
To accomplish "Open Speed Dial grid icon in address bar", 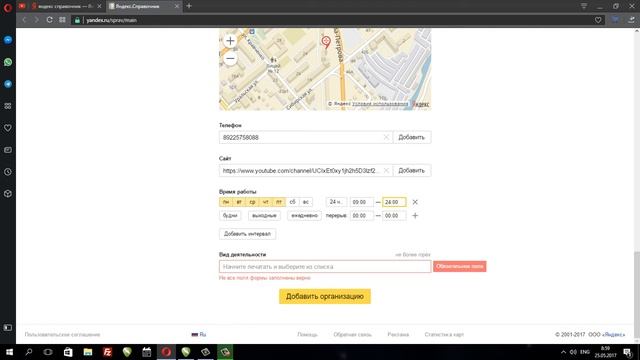I will click(x=62, y=20).
